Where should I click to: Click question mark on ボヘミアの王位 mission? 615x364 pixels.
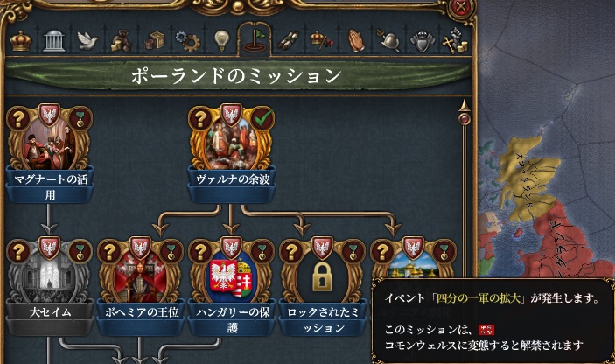[109, 251]
